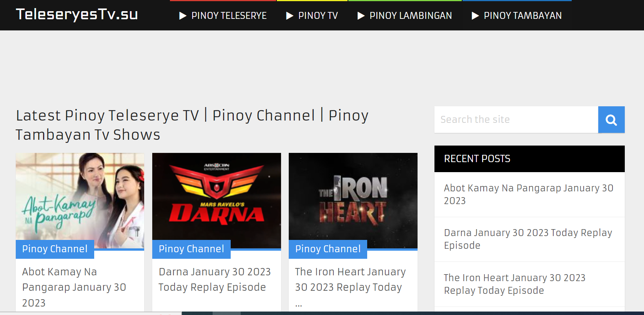Image resolution: width=644 pixels, height=315 pixels.
Task: Click the play arrow before Pinoy Tambayan
Action: pos(475,16)
